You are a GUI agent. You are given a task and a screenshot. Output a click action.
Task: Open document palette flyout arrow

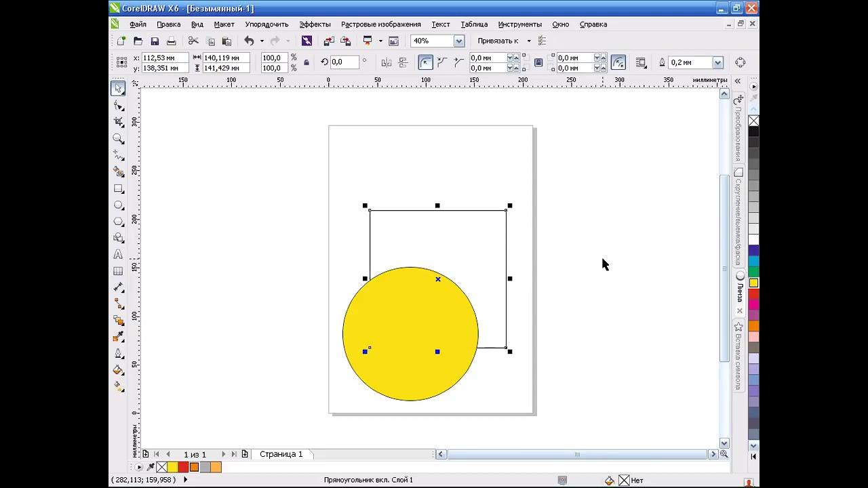pyautogui.click(x=139, y=467)
